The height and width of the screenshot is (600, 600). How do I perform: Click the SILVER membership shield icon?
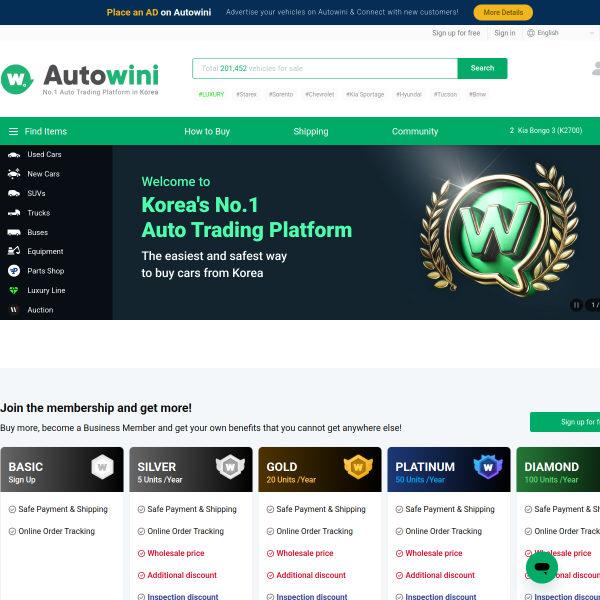click(x=230, y=467)
